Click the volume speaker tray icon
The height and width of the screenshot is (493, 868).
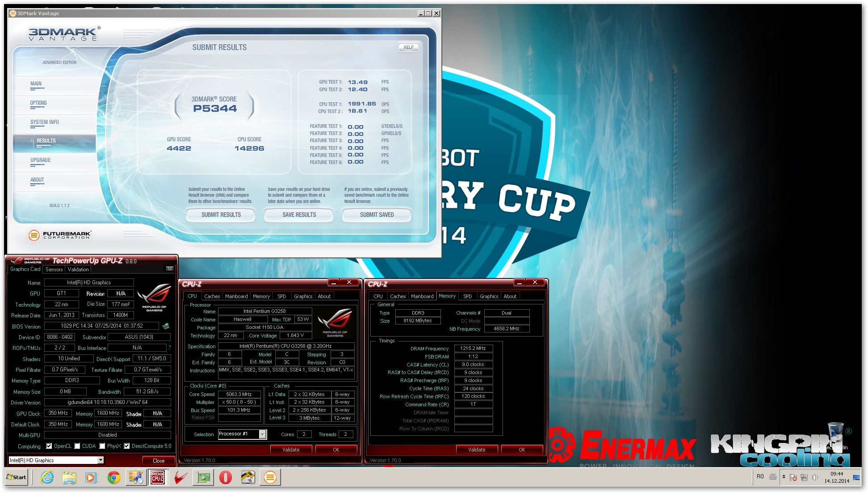coord(815,477)
